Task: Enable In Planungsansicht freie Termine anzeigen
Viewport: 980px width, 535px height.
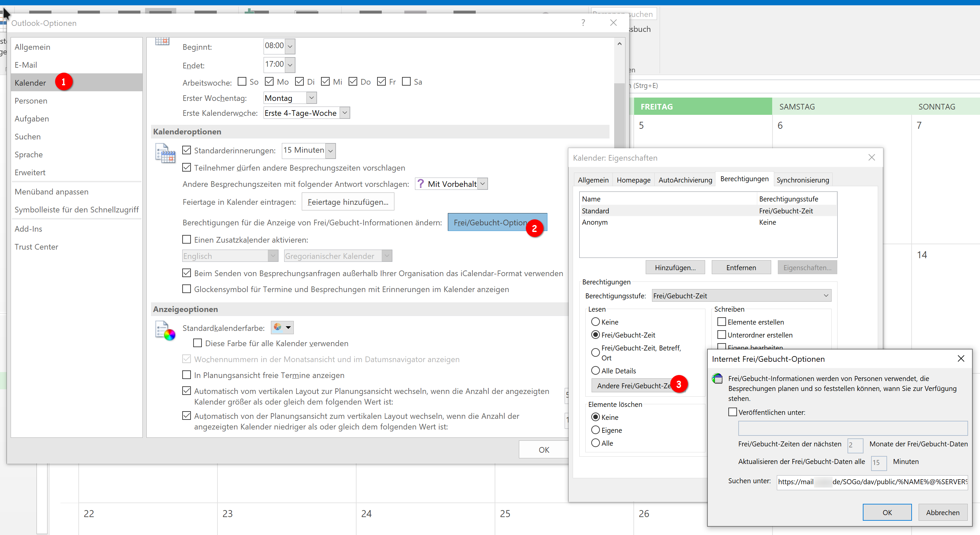Action: tap(187, 375)
